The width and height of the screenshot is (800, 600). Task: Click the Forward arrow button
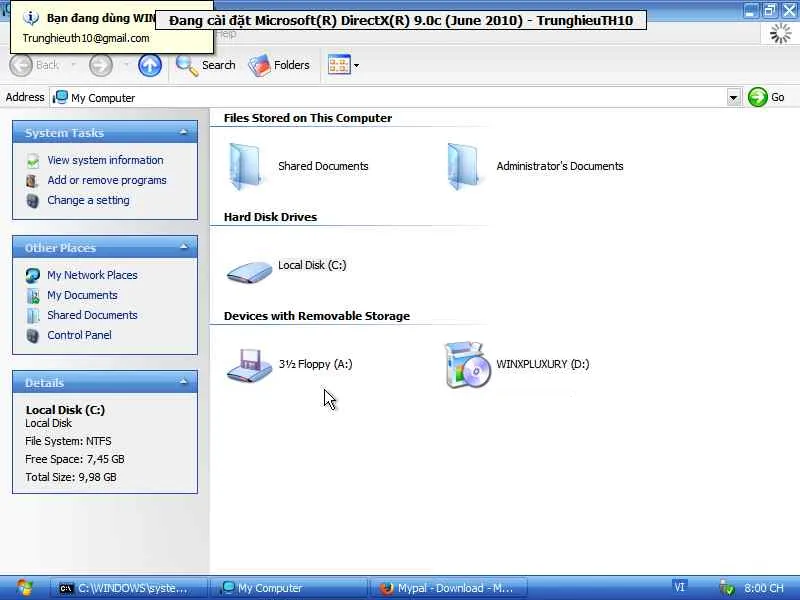pyautogui.click(x=101, y=65)
